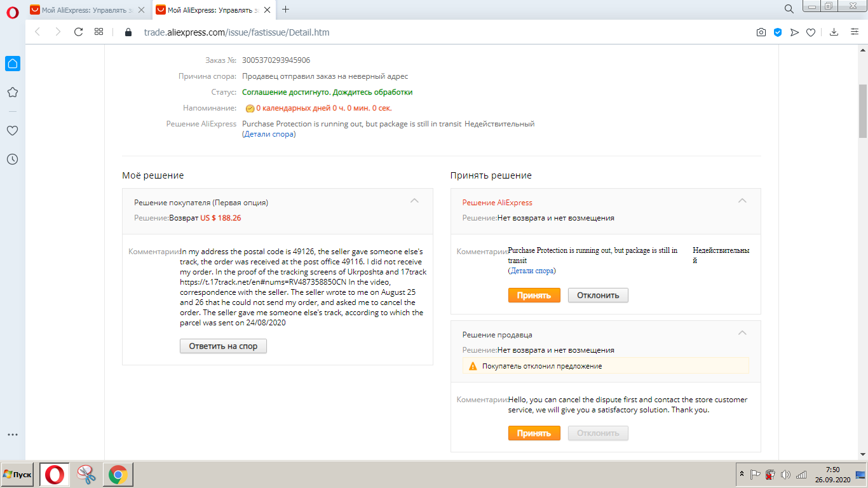Click the reminder clock emoji icon

click(250, 109)
